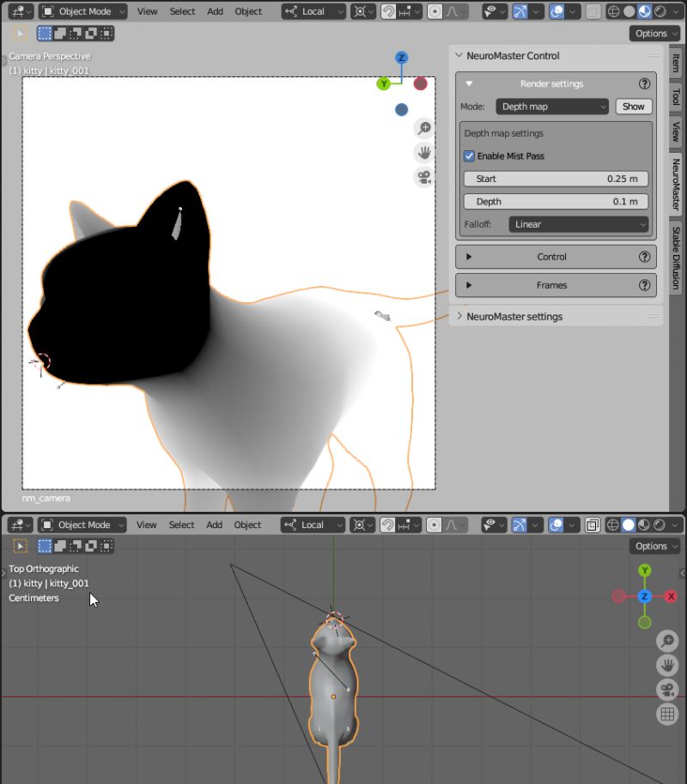This screenshot has width=687, height=784.
Task: Click red X axis on bottom viewport gizmo
Action: click(x=671, y=596)
